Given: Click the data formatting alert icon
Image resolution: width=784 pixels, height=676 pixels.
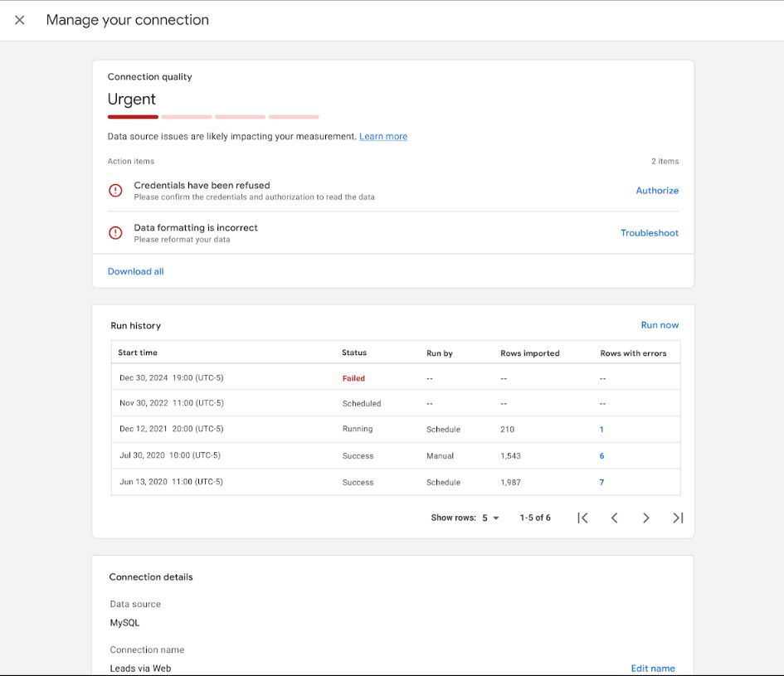Looking at the screenshot, I should point(115,232).
